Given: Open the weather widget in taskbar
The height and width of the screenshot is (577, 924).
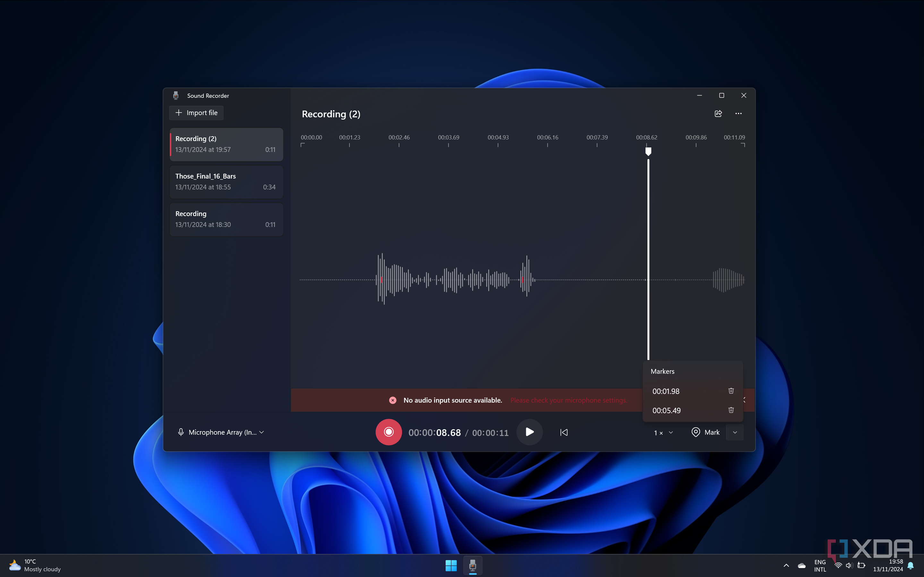Looking at the screenshot, I should tap(35, 565).
